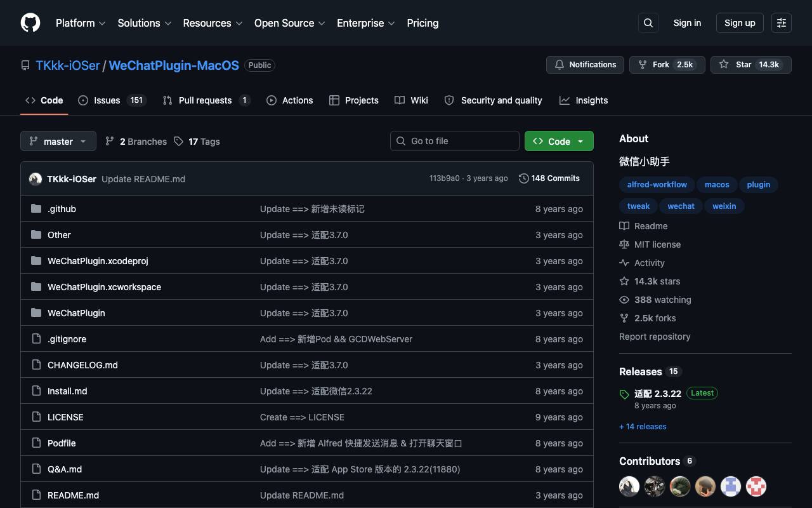812x508 pixels.
Task: Switch to the Projects tab
Action: click(x=354, y=100)
